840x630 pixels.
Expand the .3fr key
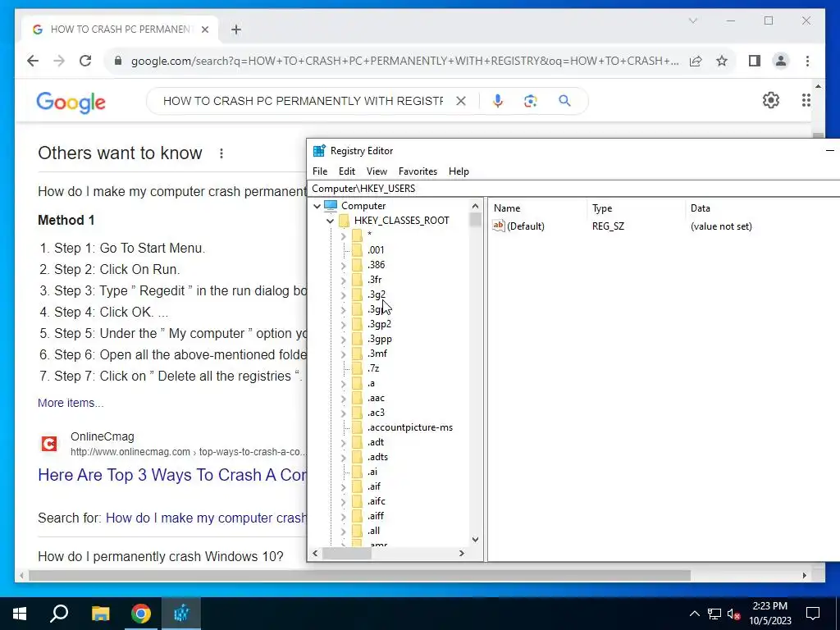point(344,281)
